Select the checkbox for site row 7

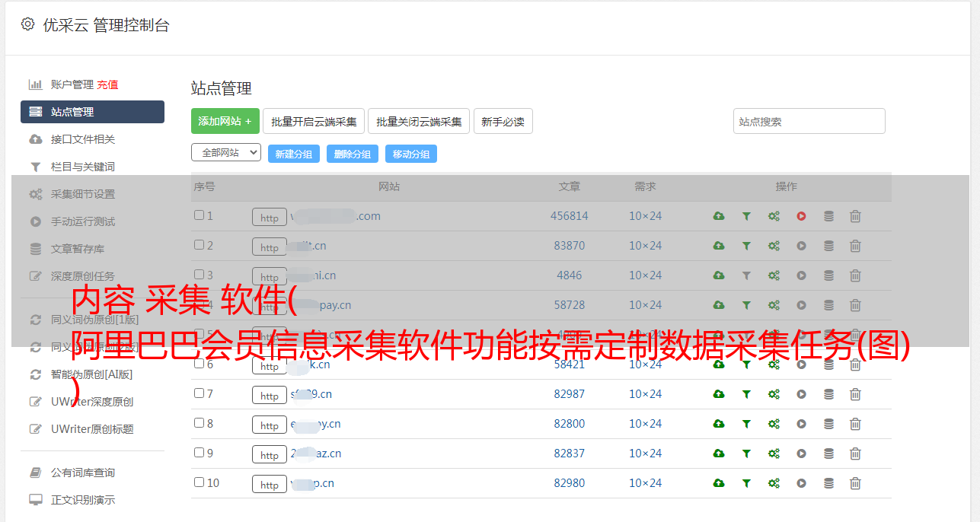pyautogui.click(x=199, y=393)
